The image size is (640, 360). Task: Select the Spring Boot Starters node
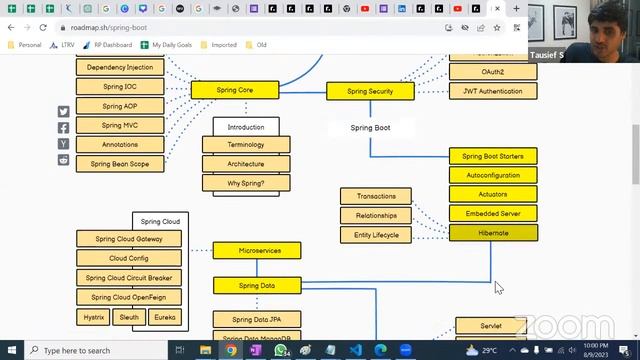click(493, 156)
